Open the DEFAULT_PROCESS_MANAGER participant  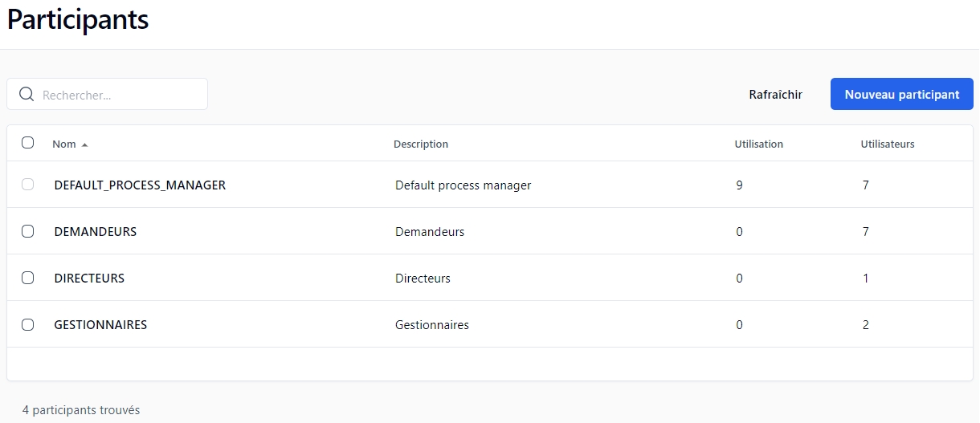[x=140, y=185]
